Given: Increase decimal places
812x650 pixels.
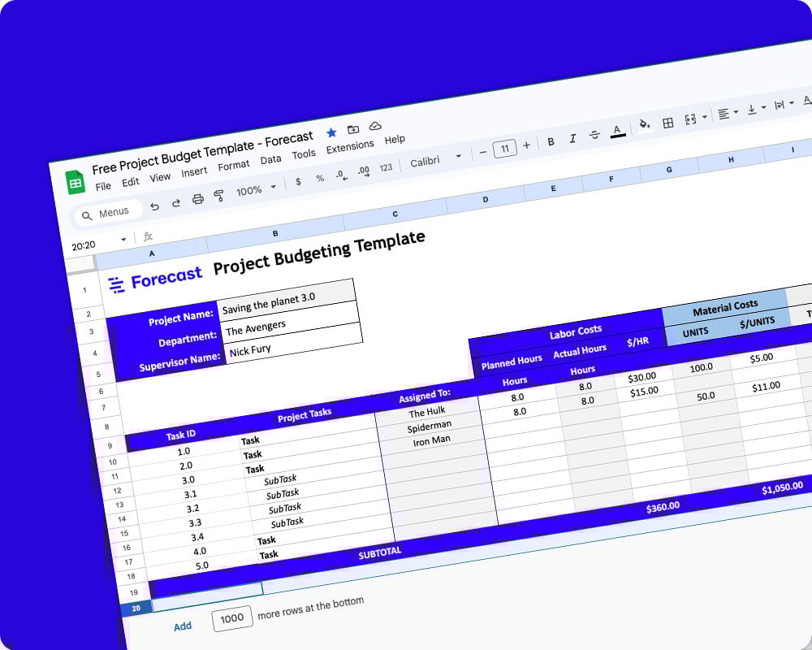Looking at the screenshot, I should [x=364, y=171].
